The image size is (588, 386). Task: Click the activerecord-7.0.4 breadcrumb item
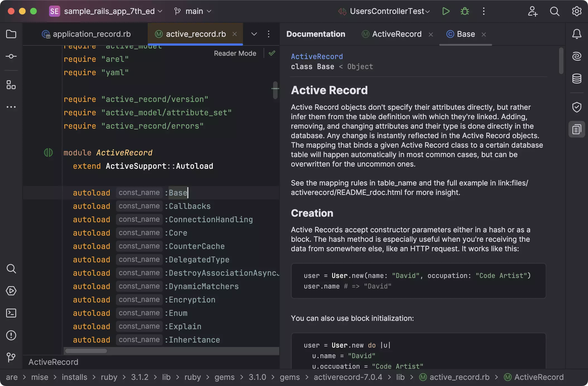pyautogui.click(x=348, y=377)
